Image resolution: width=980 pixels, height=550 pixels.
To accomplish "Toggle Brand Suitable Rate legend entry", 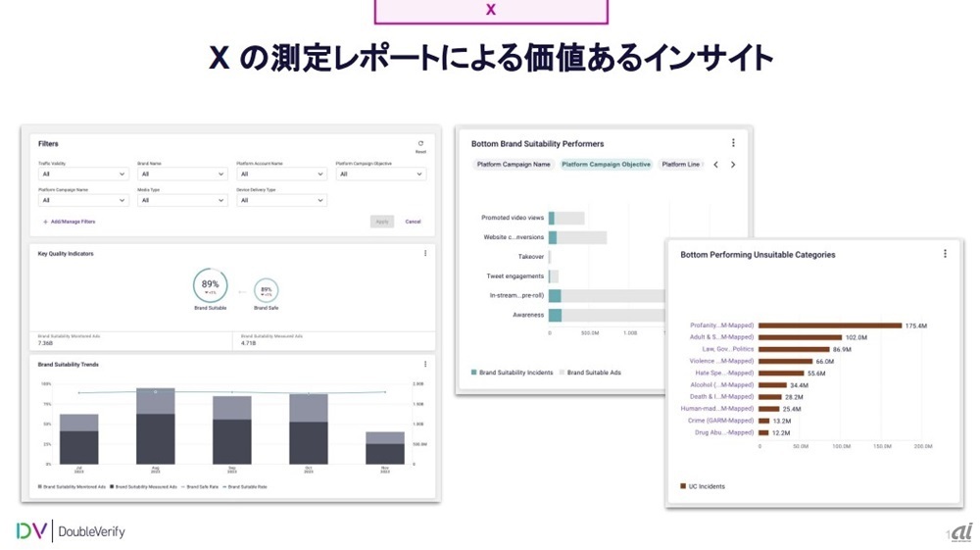I will [x=245, y=487].
